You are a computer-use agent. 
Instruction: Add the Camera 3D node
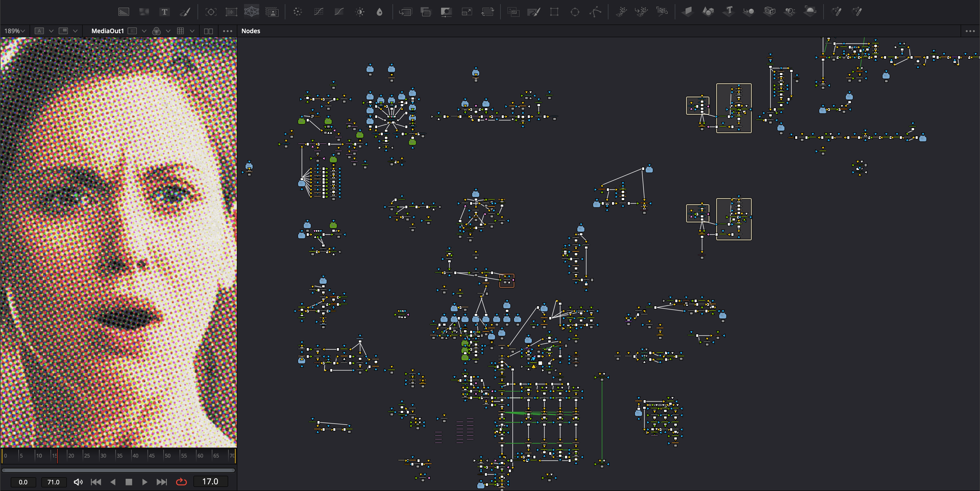click(770, 12)
